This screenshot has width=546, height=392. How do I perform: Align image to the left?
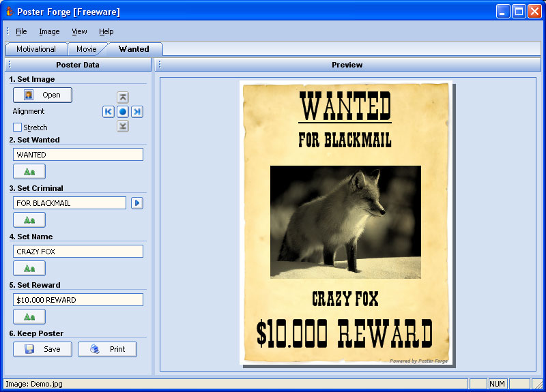[x=109, y=112]
